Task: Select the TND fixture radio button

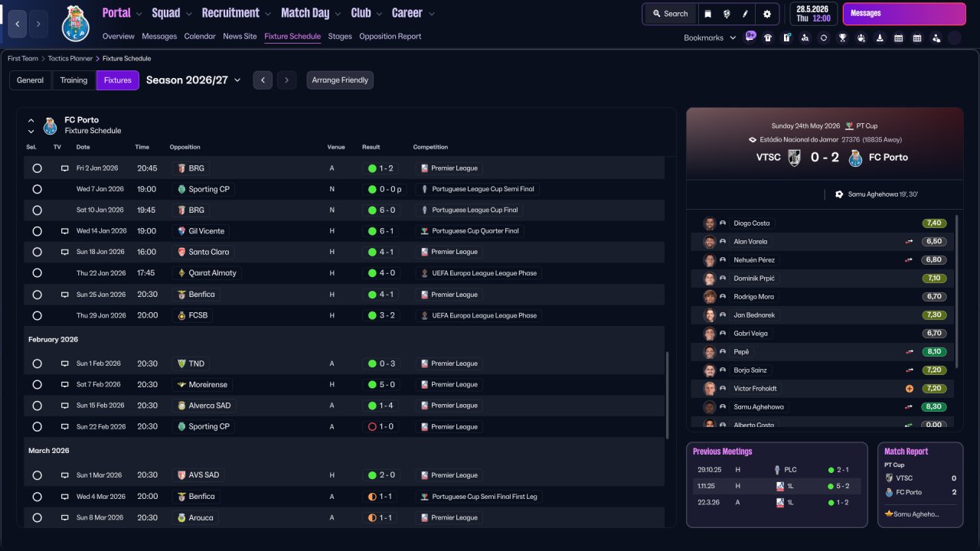Action: point(37,364)
